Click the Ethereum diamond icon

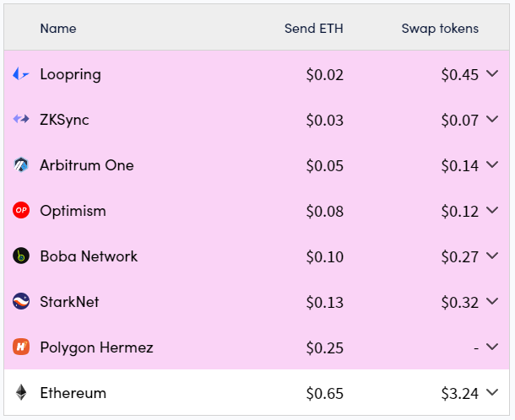(x=21, y=392)
